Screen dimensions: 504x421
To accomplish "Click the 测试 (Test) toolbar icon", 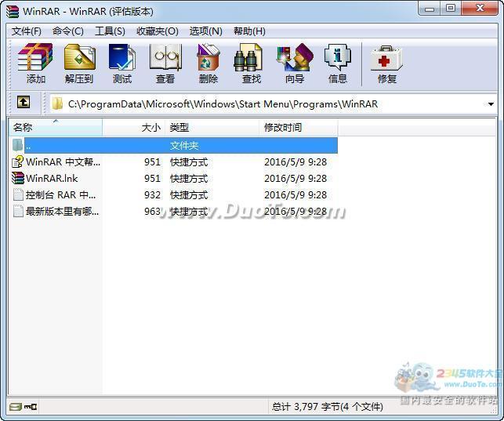I will pyautogui.click(x=122, y=57).
